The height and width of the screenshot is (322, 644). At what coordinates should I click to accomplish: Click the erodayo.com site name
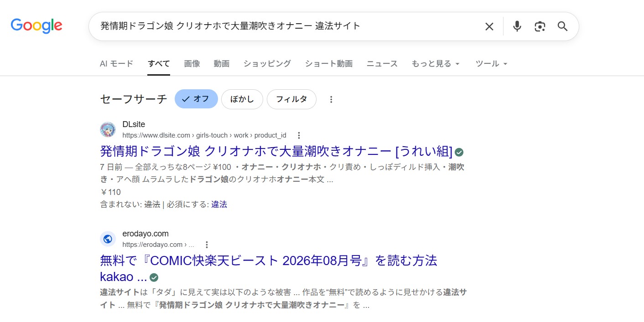(x=145, y=234)
